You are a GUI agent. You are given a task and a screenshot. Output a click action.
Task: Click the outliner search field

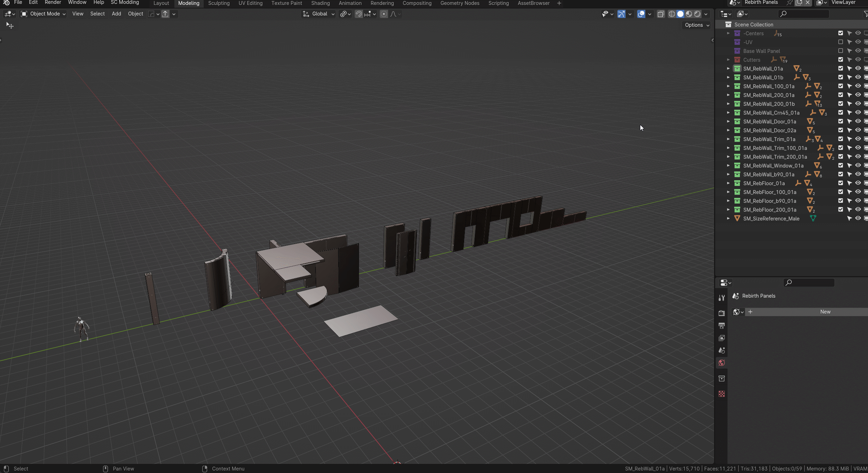click(x=804, y=14)
